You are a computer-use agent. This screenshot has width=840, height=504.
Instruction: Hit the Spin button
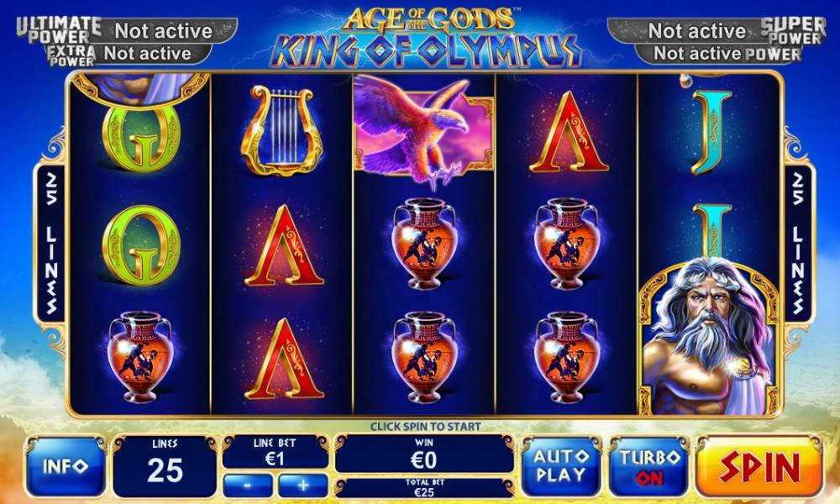[x=759, y=466]
